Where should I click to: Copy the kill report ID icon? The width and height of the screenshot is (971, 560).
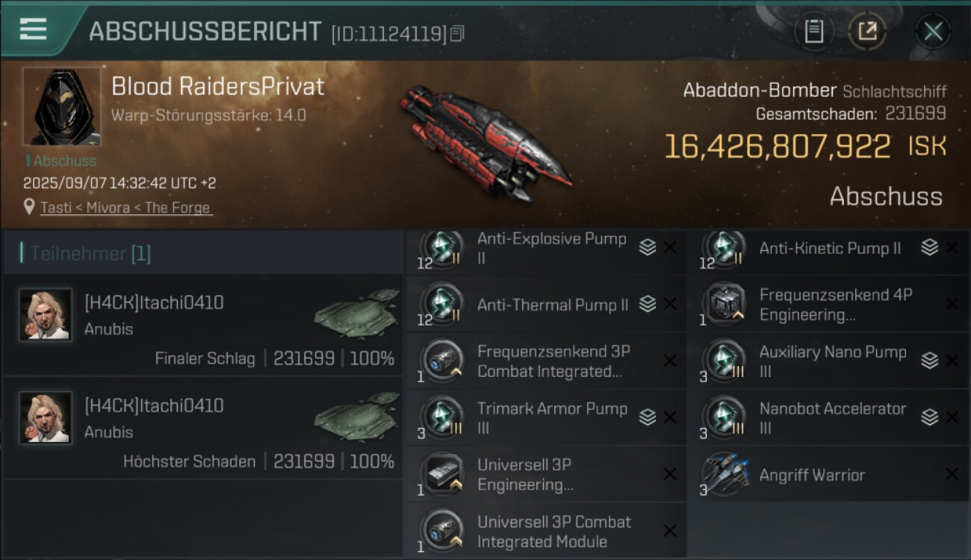457,34
